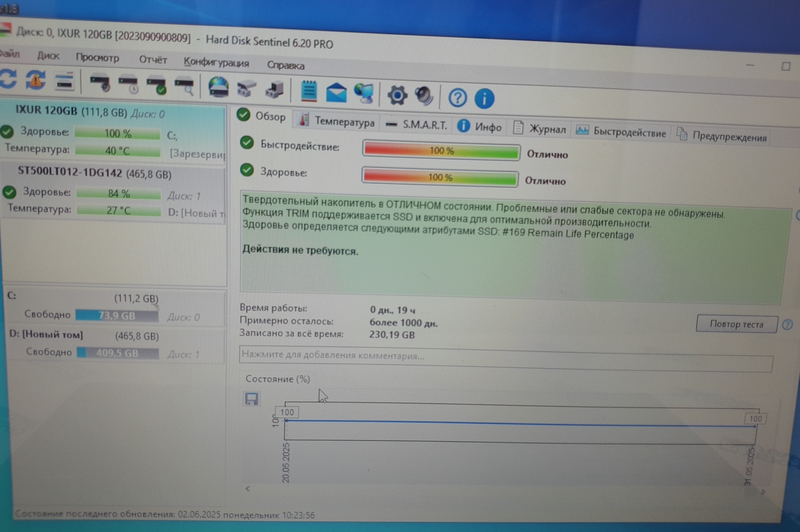Click the disk with green checkmark icon
800x532 pixels.
(x=157, y=85)
